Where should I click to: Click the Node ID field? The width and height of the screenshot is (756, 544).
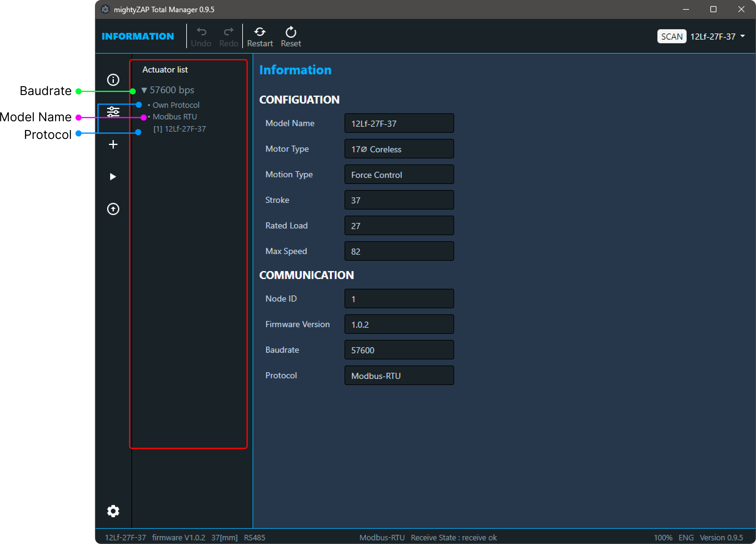click(399, 299)
